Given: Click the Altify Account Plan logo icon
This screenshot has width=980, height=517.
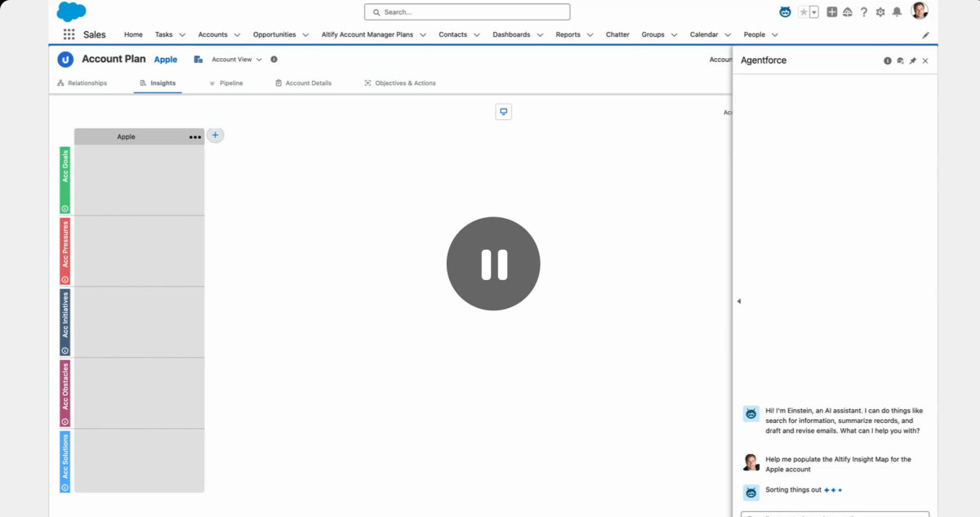Looking at the screenshot, I should coord(65,60).
